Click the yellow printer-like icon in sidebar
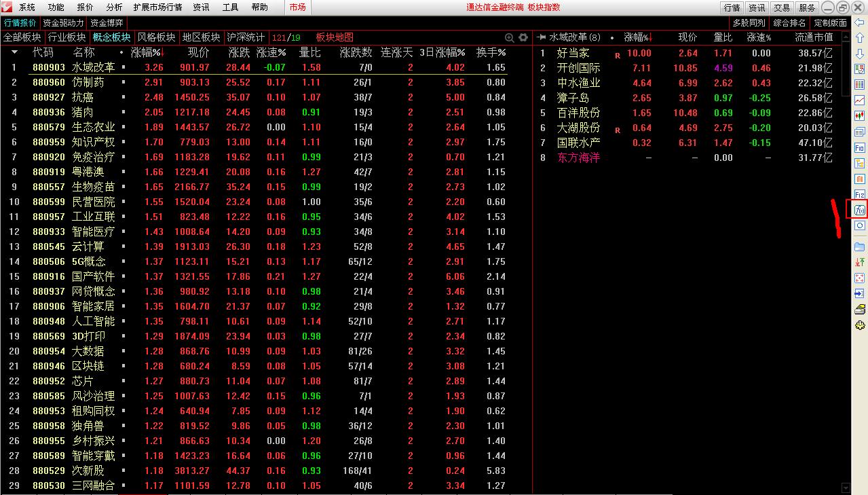 pos(859,310)
